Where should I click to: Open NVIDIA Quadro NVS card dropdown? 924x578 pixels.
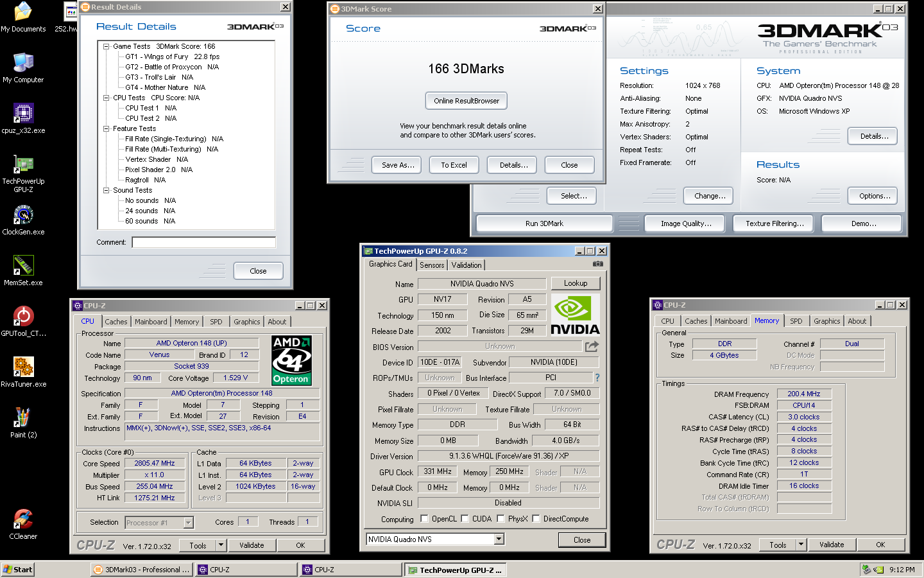[x=499, y=539]
